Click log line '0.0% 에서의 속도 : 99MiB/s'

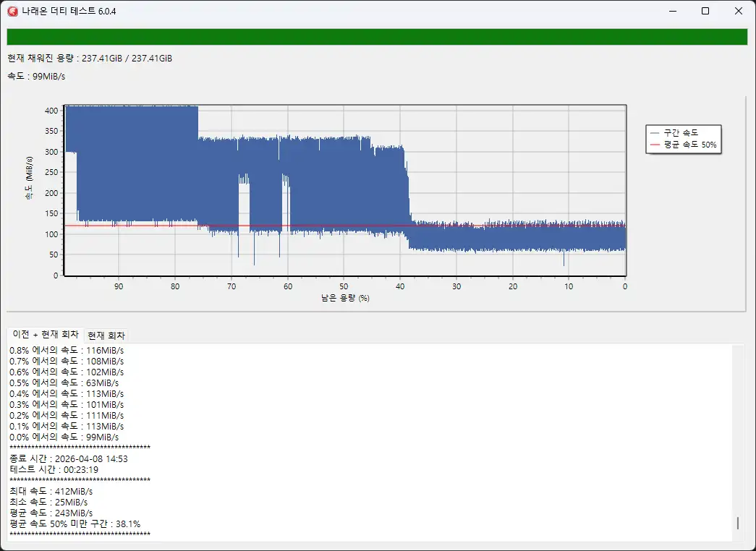pos(64,437)
